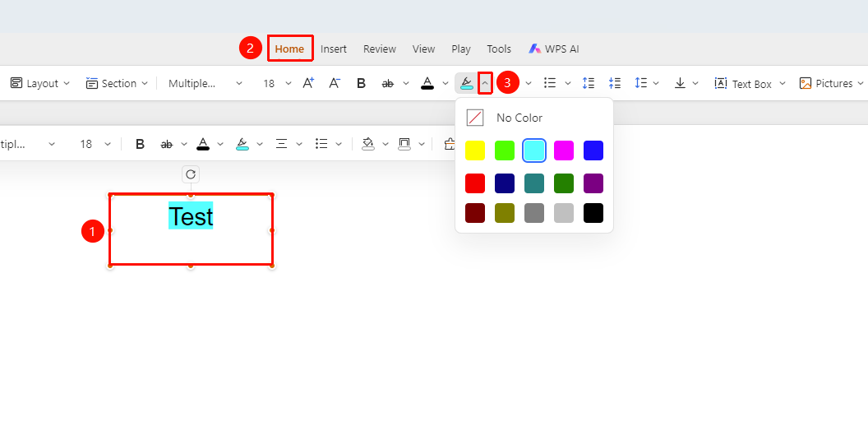Open the Play tab

(460, 49)
